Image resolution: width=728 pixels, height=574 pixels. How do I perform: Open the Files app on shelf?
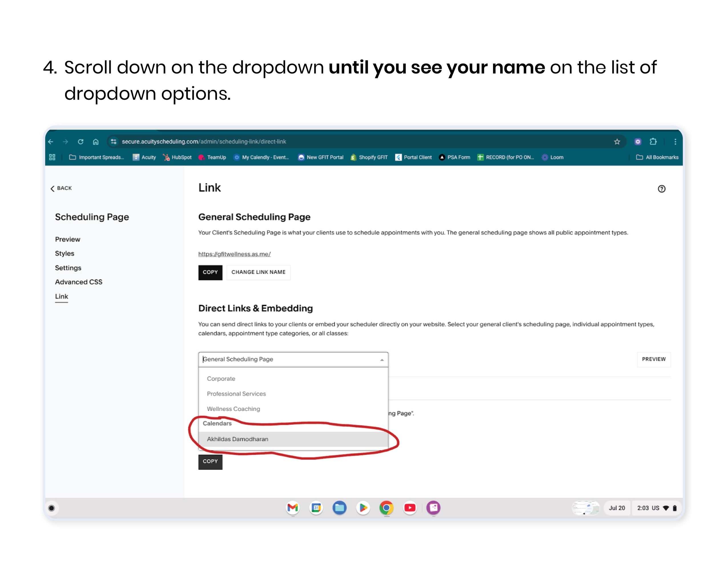(x=339, y=508)
